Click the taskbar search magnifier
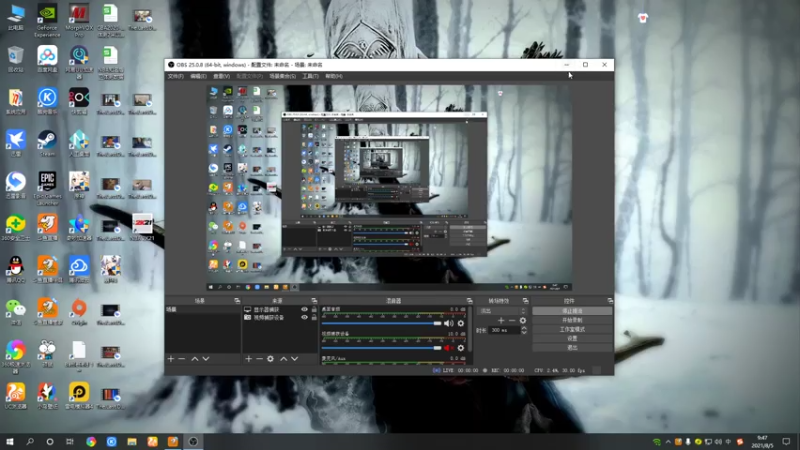 pyautogui.click(x=30, y=441)
